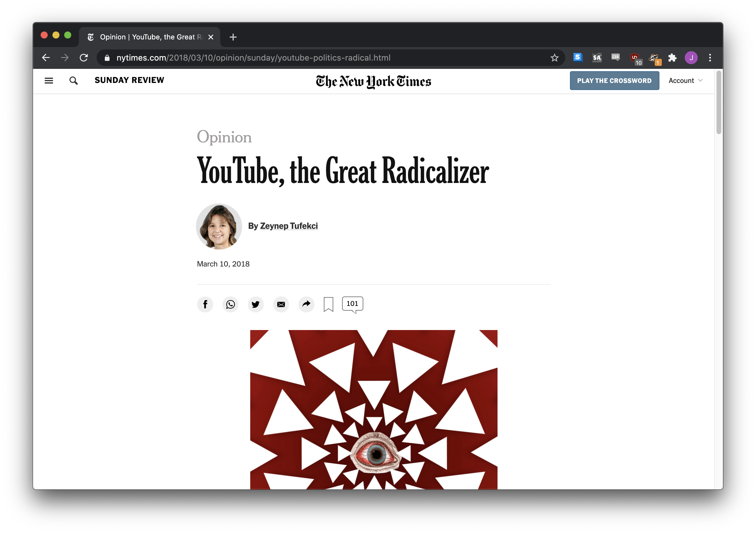This screenshot has height=533, width=756.
Task: Open the Chrome profile avatar menu
Action: click(692, 58)
